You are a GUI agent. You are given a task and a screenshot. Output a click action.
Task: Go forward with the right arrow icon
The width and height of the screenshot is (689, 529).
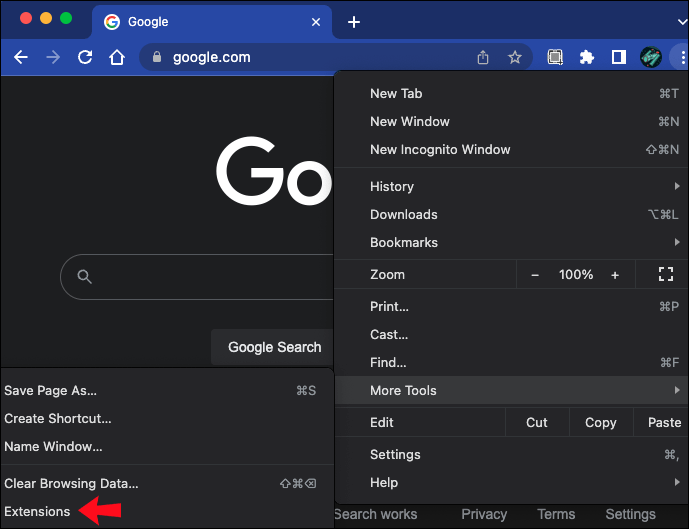[x=53, y=57]
